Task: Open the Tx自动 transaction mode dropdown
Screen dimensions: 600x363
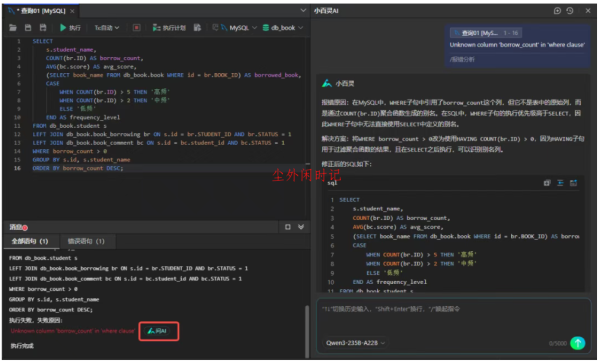Action: 107,28
